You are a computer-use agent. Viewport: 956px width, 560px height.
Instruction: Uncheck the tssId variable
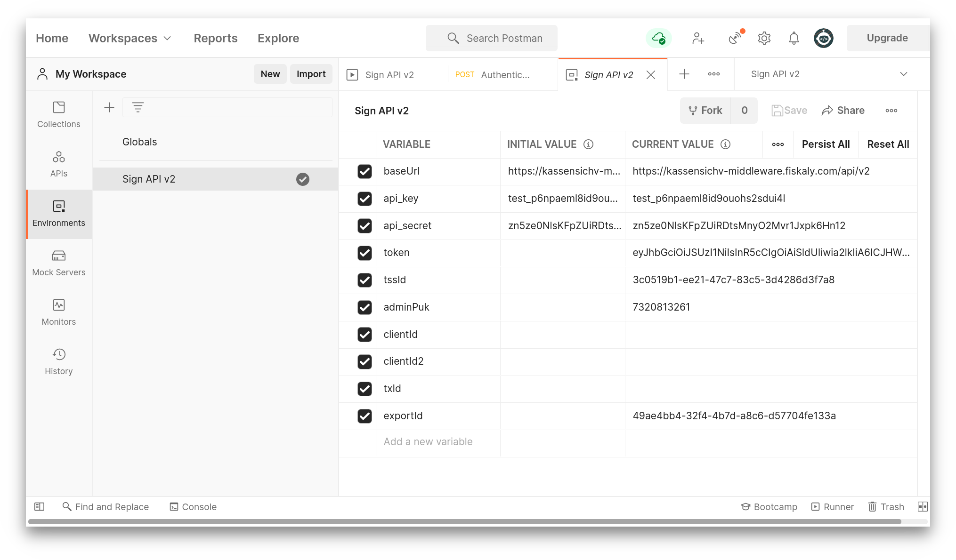pos(365,280)
